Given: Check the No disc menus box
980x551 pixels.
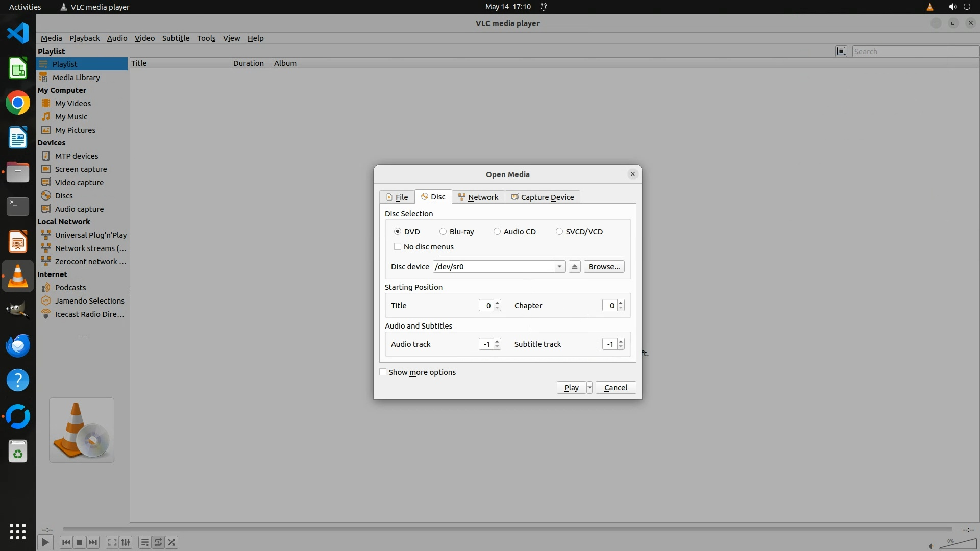Looking at the screenshot, I should pyautogui.click(x=398, y=246).
